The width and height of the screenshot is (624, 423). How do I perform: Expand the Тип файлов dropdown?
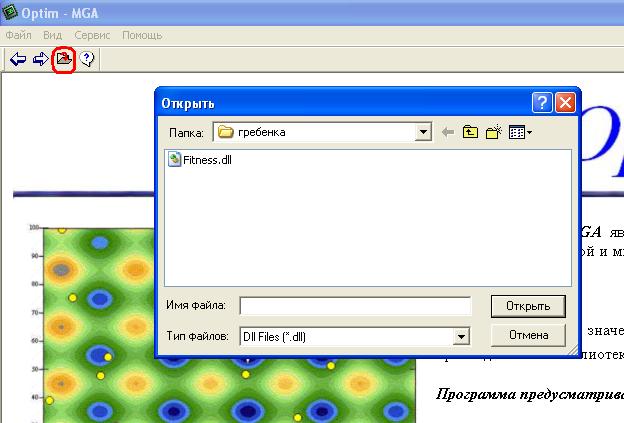[461, 337]
